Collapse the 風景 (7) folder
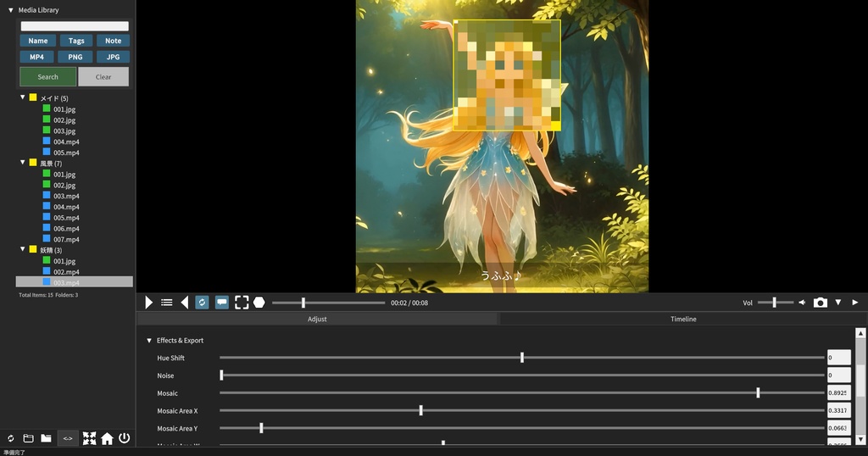Viewport: 868px width, 456px height. pyautogui.click(x=23, y=163)
